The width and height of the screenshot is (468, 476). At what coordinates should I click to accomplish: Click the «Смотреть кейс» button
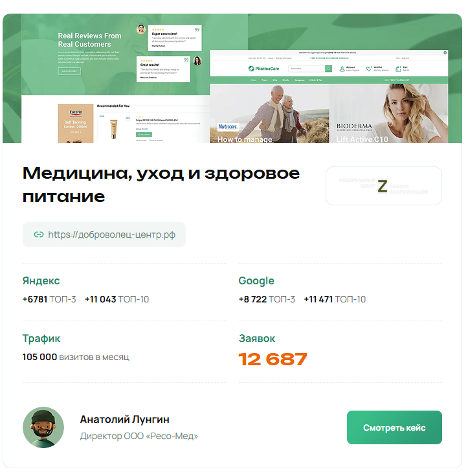click(394, 427)
